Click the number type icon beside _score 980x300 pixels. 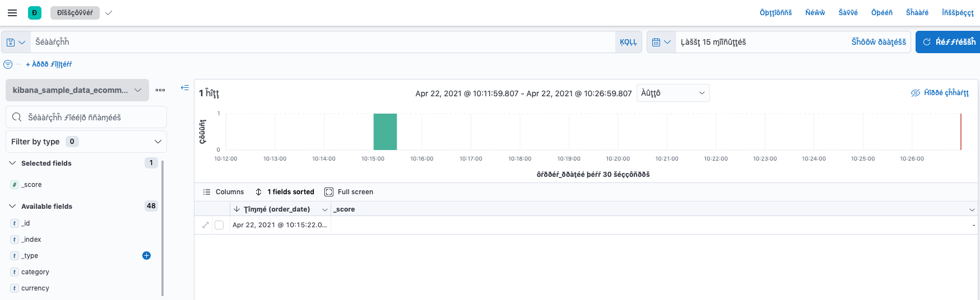tap(15, 185)
